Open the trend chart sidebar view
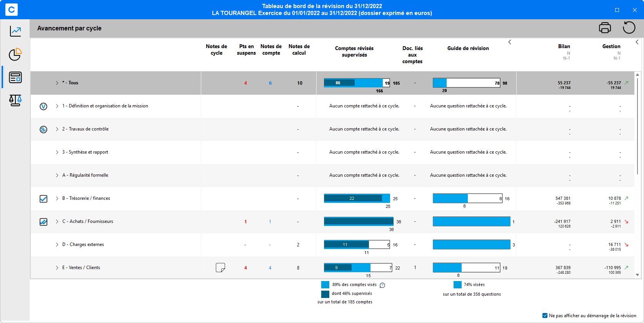644x323 pixels. [15, 31]
